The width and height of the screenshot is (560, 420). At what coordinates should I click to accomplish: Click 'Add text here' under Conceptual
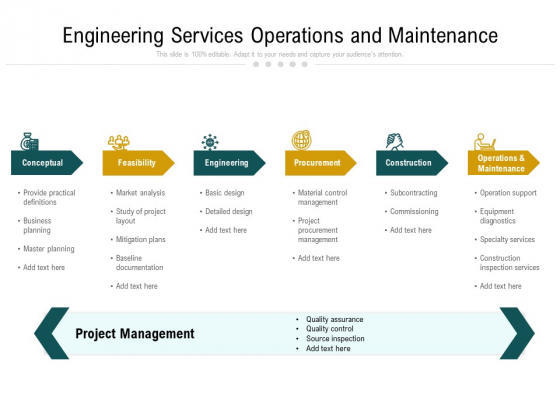point(44,267)
